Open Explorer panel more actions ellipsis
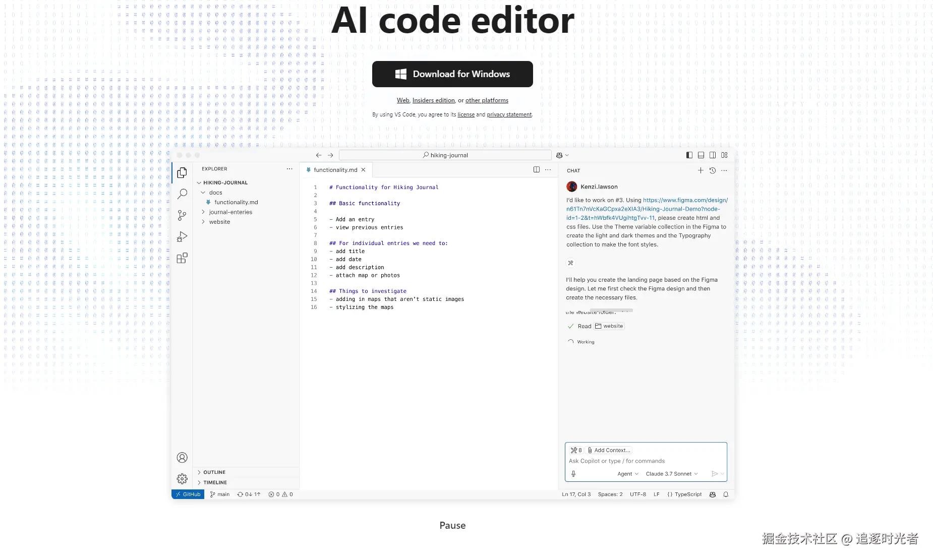 pos(289,169)
